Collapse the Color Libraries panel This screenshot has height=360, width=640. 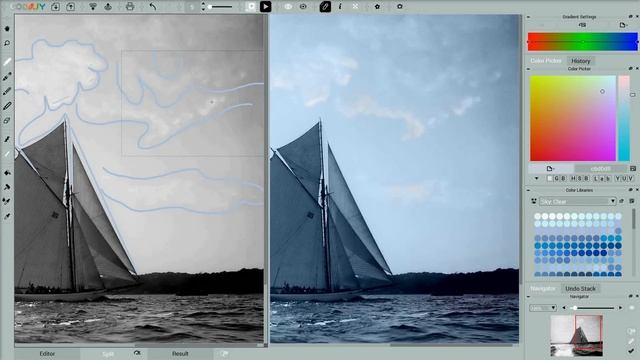tap(529, 190)
